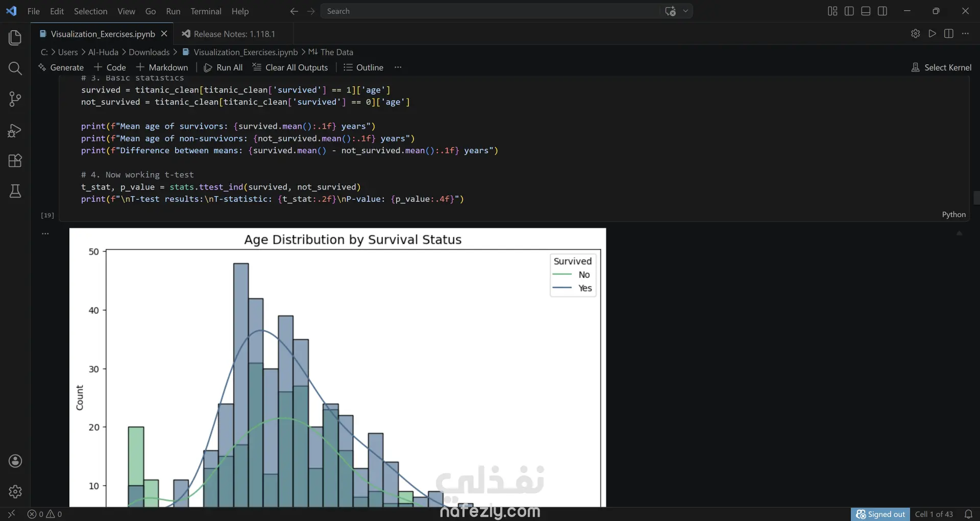
Task: Click the Search command center field
Action: (x=490, y=11)
